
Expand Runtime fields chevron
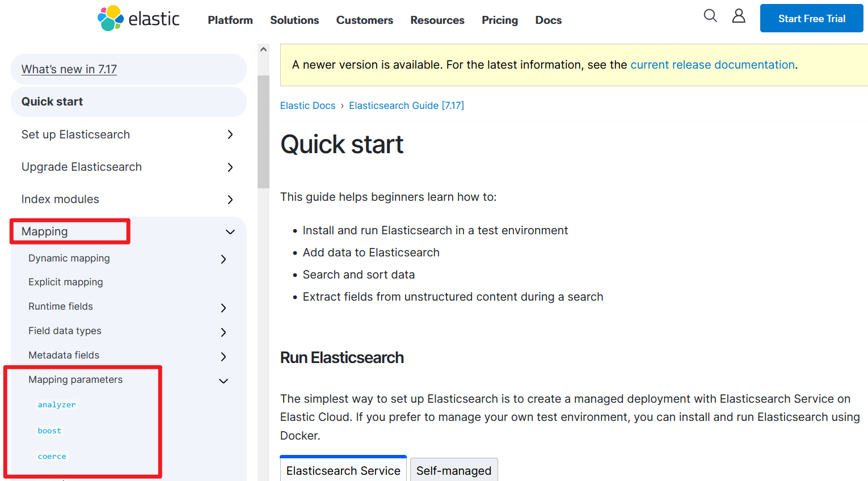click(223, 307)
